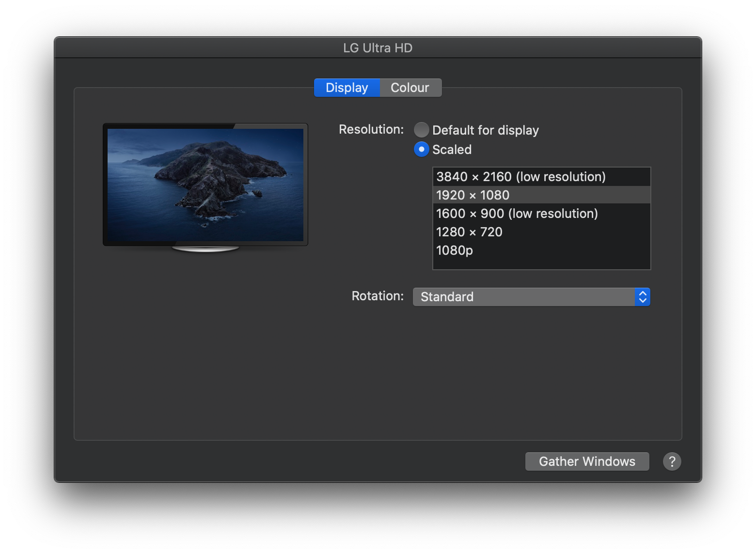Select the Default for display radio button
This screenshot has width=756, height=554.
421,130
